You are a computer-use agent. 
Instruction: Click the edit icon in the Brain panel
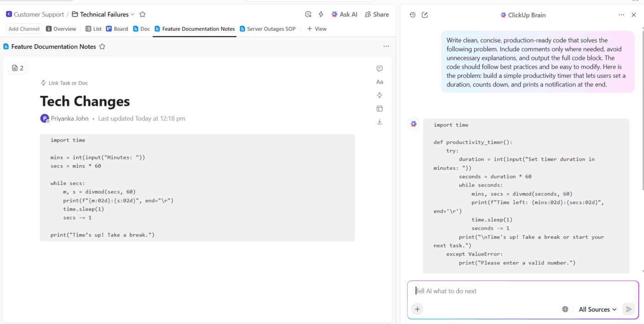[425, 14]
